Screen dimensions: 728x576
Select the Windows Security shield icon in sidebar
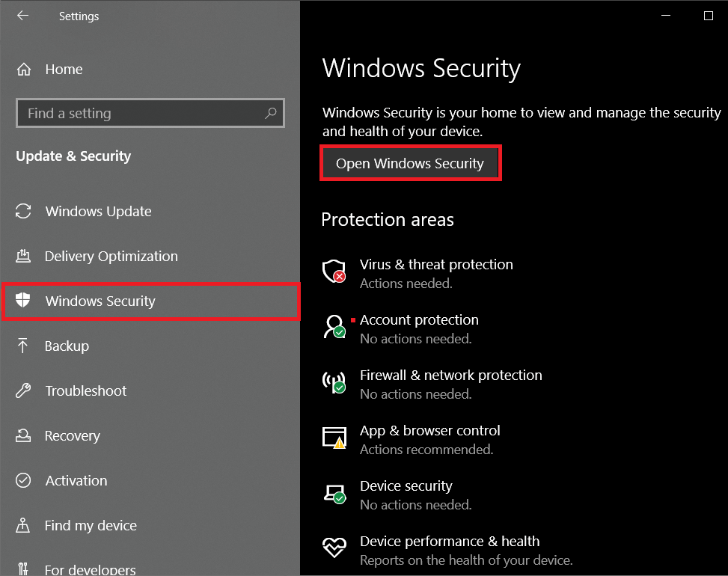point(23,301)
